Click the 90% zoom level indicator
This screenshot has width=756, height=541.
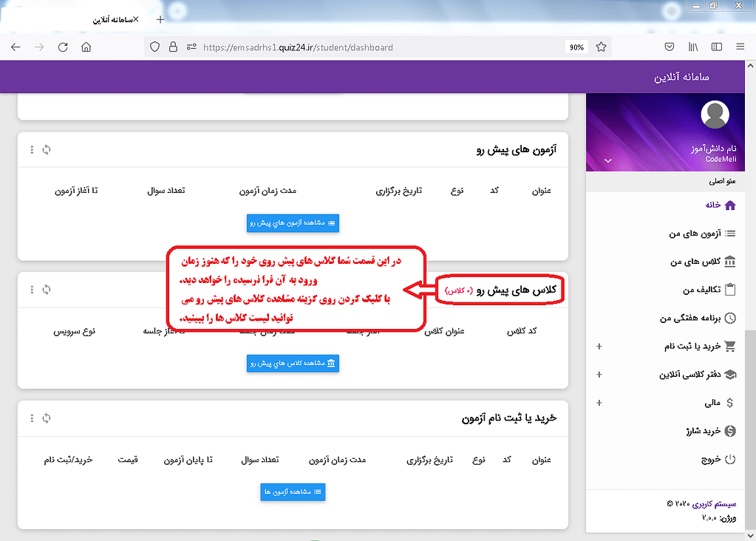click(x=576, y=47)
